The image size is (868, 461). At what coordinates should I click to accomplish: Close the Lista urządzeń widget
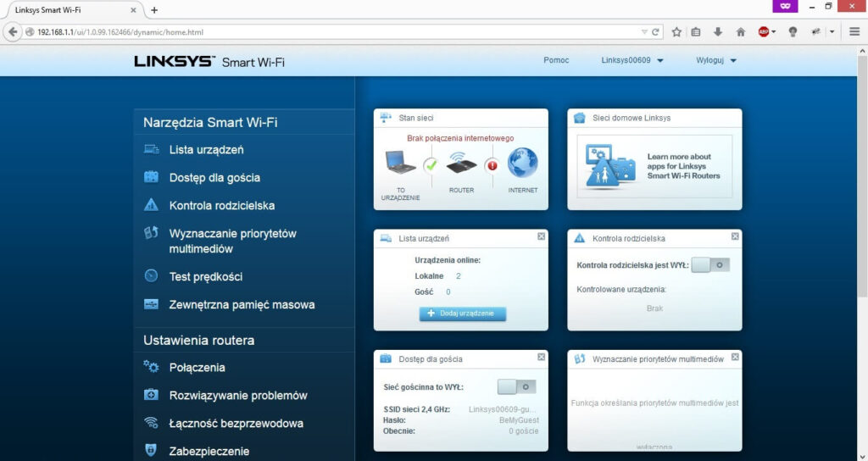[541, 236]
